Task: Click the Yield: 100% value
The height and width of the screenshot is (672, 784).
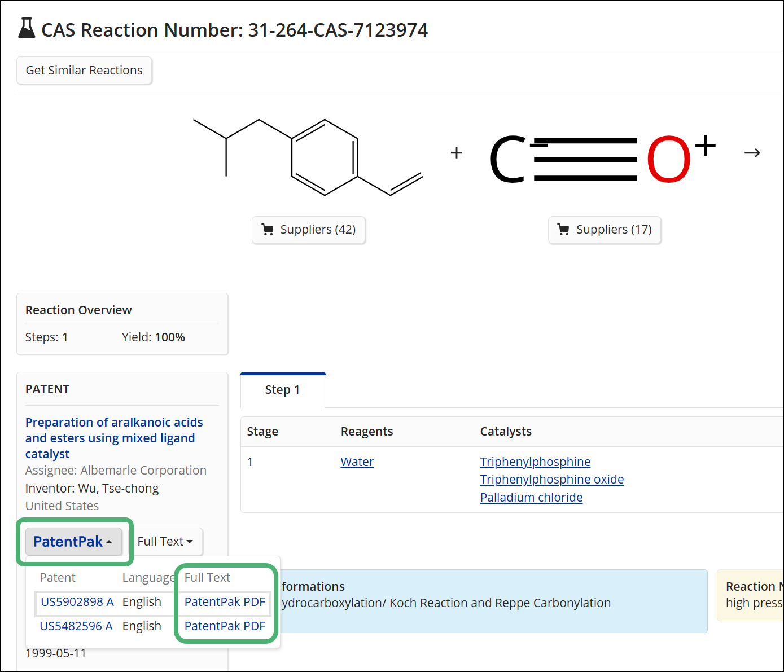Action: click(154, 337)
